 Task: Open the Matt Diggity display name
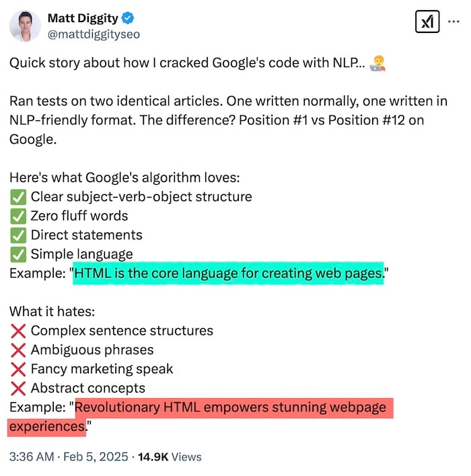pyautogui.click(x=83, y=18)
